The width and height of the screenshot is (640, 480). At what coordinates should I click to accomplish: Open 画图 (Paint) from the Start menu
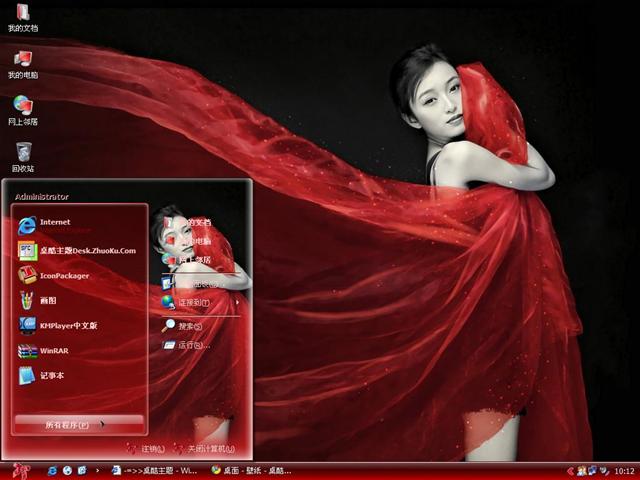tap(50, 300)
